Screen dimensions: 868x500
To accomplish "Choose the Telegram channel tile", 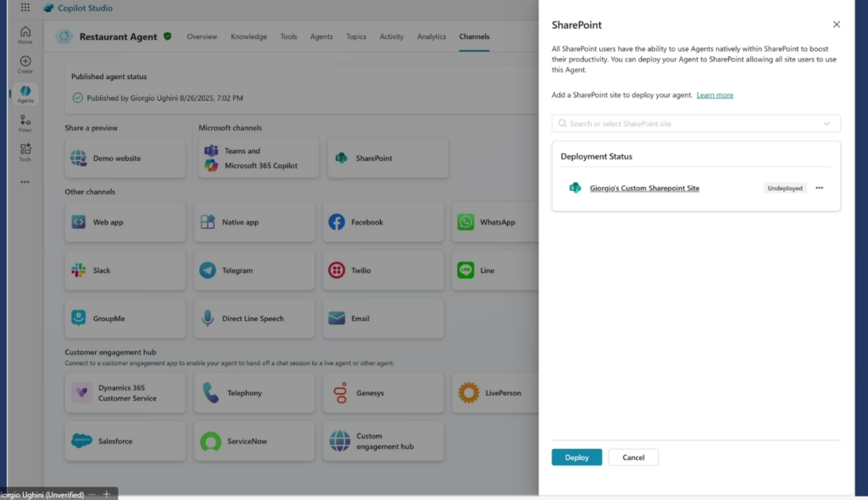I will [x=254, y=270].
